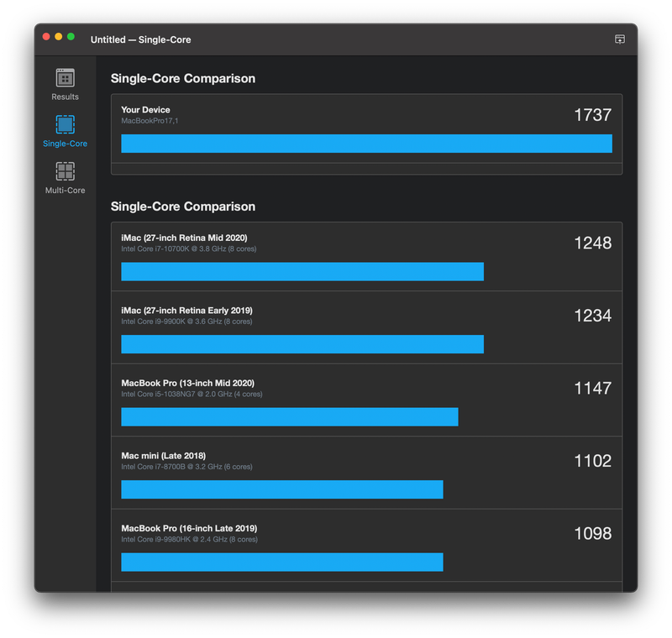Click the MacBook Pro 16-inch score bar
Viewport: 672px width, 638px height.
pyautogui.click(x=281, y=562)
